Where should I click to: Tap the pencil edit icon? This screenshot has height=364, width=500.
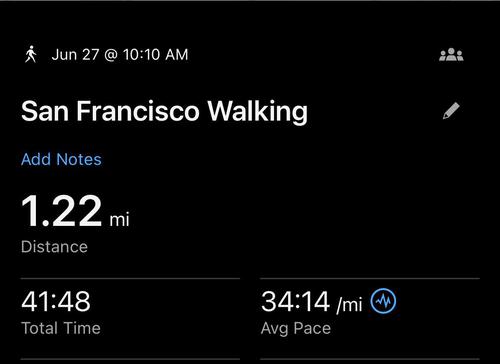[451, 111]
